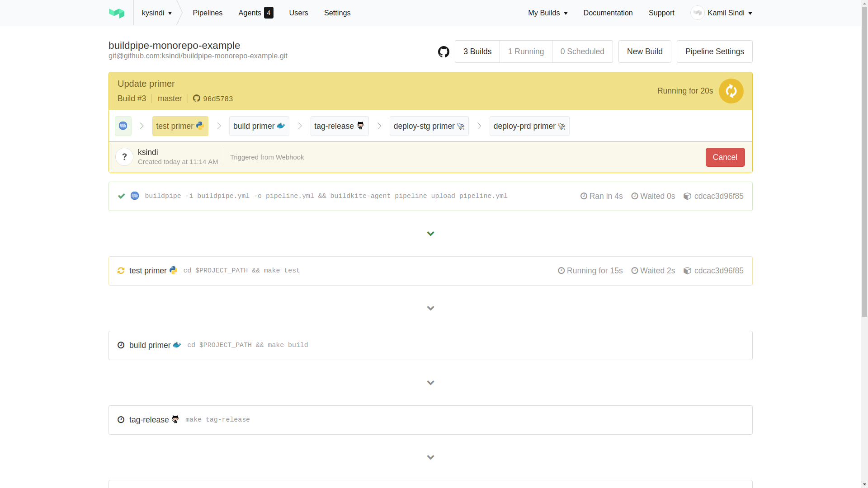
Task: Click the GitHub repository link icon
Action: 443,51
